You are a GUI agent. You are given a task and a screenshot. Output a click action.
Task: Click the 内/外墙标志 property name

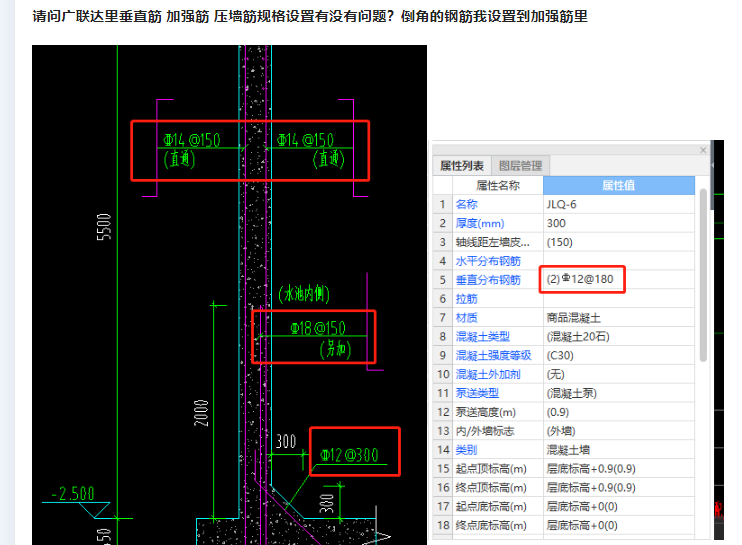pos(485,431)
